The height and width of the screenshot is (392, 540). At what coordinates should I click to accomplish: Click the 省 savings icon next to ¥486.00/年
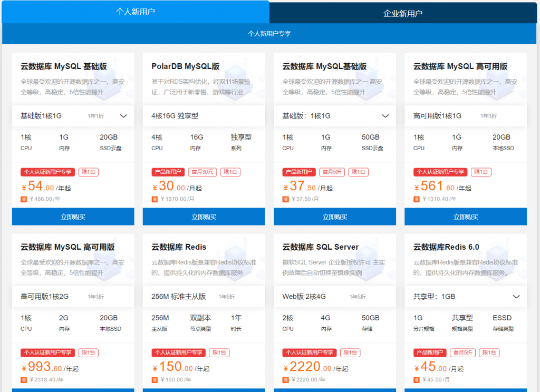[x=24, y=199]
